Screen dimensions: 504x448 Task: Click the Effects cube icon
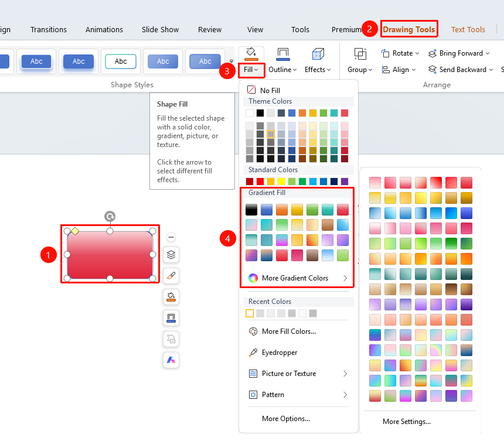[318, 54]
